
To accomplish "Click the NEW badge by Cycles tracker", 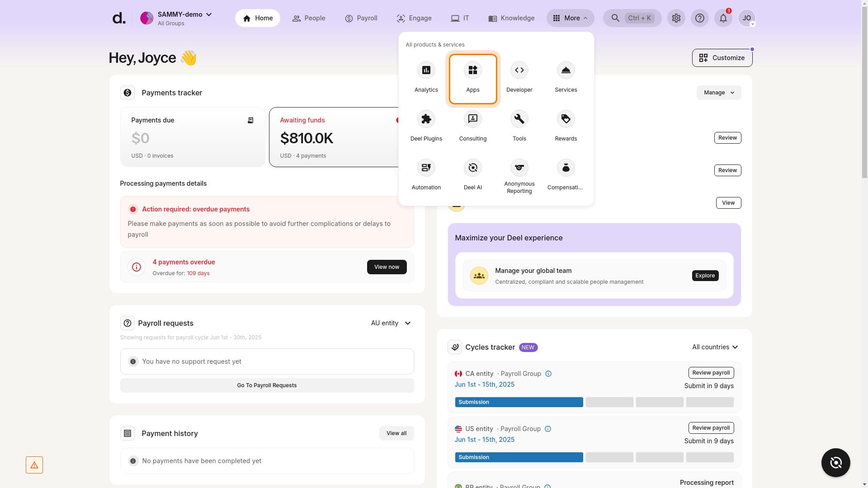I will tap(528, 347).
